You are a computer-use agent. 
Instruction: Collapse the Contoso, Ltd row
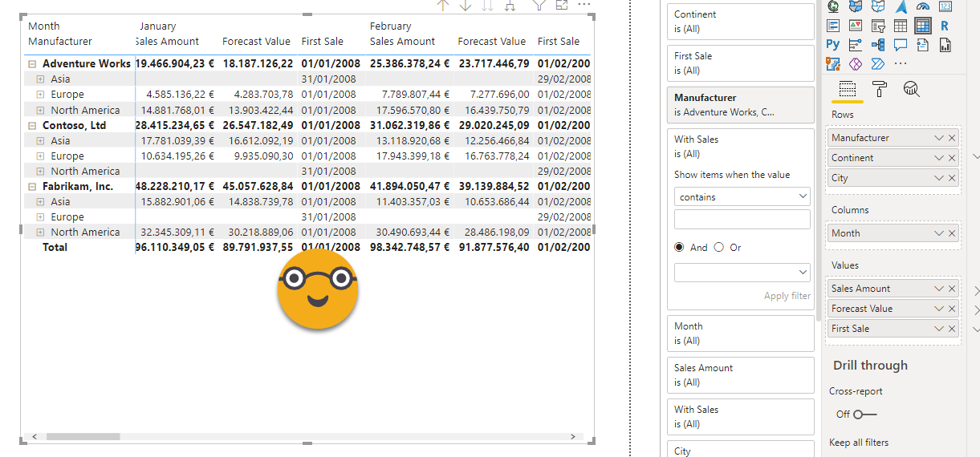32,125
